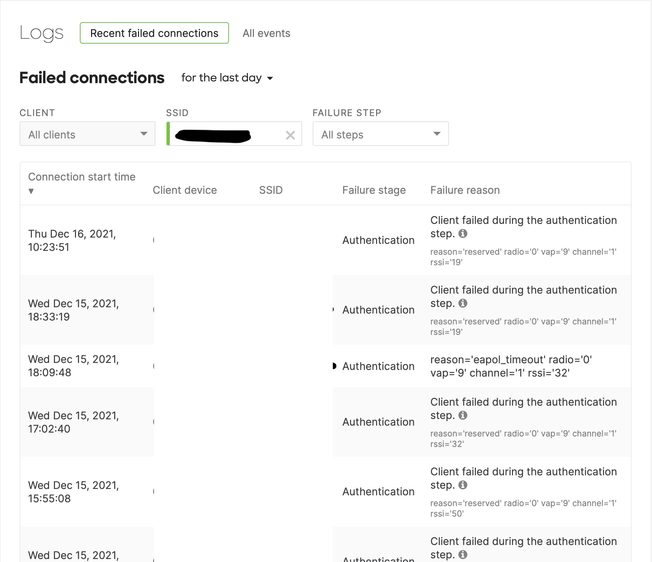Click inside the SSID filter field

[x=225, y=135]
